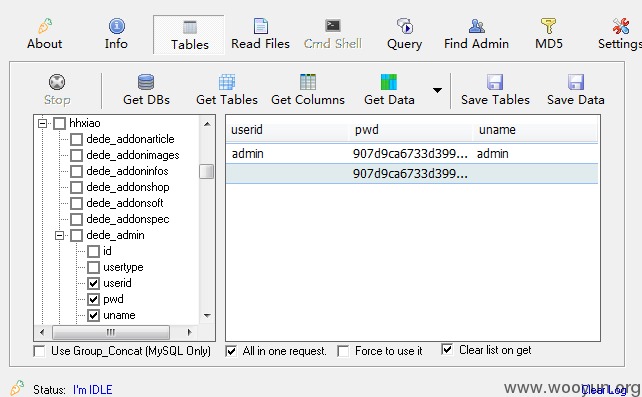This screenshot has height=397, width=642.
Task: Click the status bar carrot icon
Action: coord(17,388)
